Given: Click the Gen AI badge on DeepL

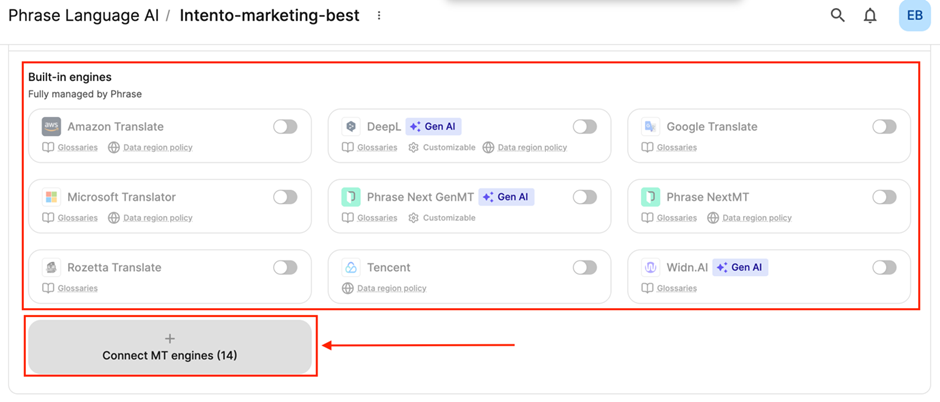Looking at the screenshot, I should point(433,127).
